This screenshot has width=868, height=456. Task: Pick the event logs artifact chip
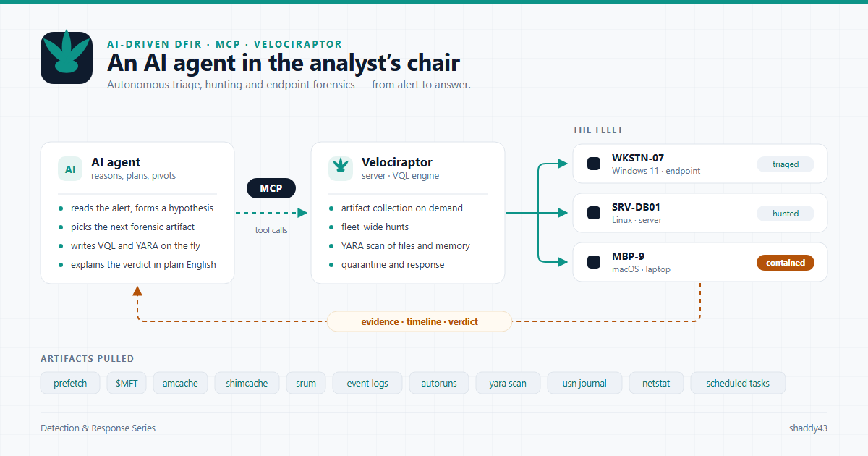pos(367,383)
